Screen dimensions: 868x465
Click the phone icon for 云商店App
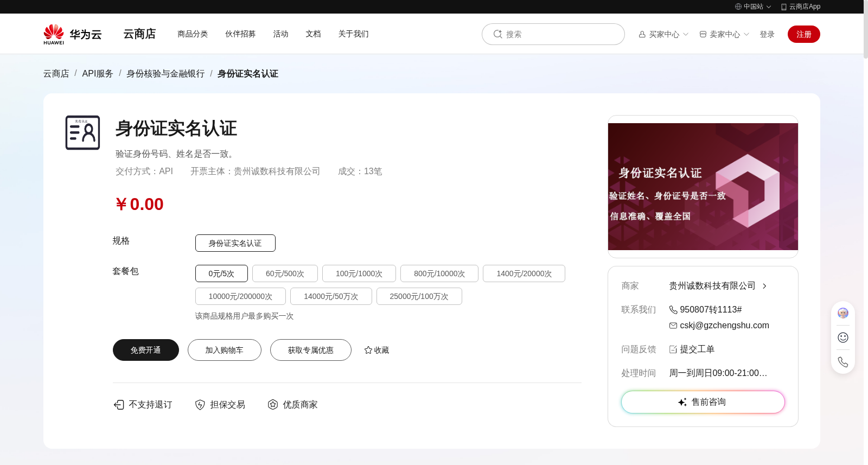point(784,7)
